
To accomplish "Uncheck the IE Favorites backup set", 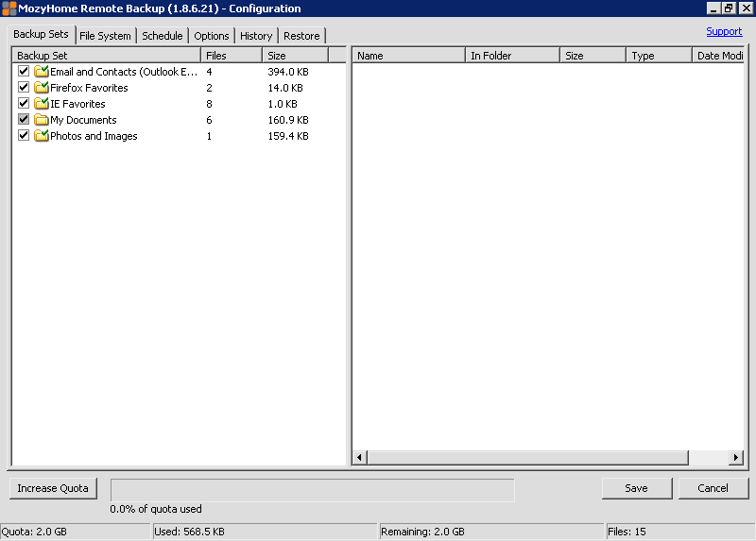I will [23, 103].
